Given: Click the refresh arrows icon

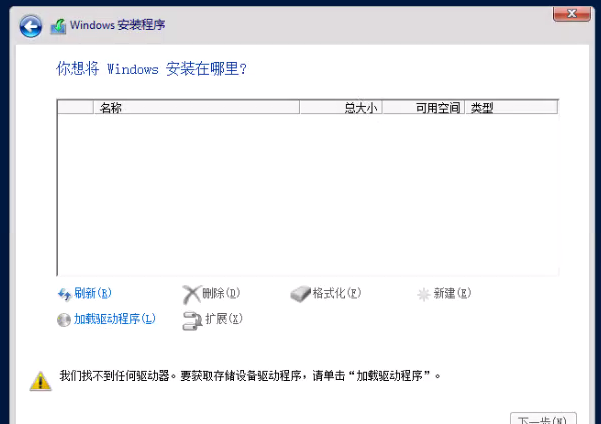Looking at the screenshot, I should click(64, 294).
